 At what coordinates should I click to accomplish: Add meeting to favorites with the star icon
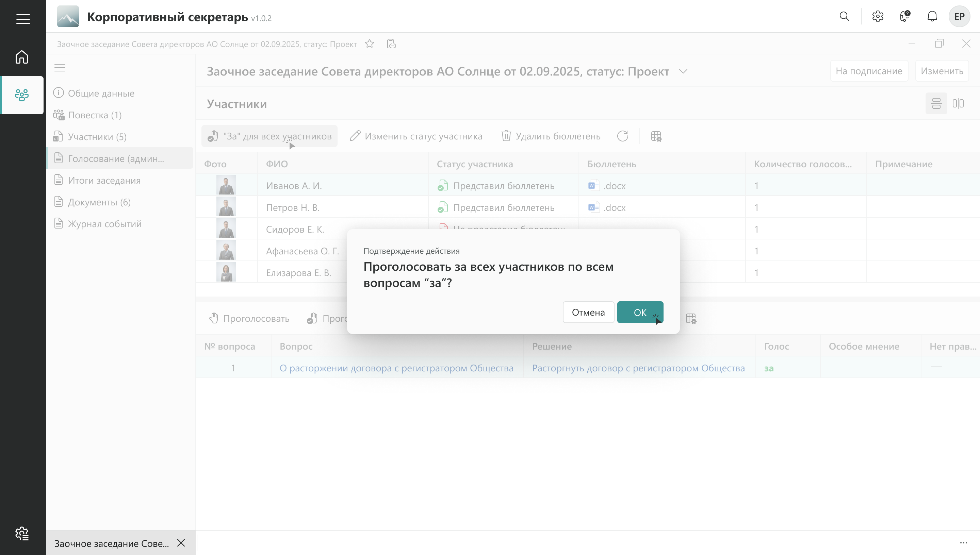click(369, 44)
